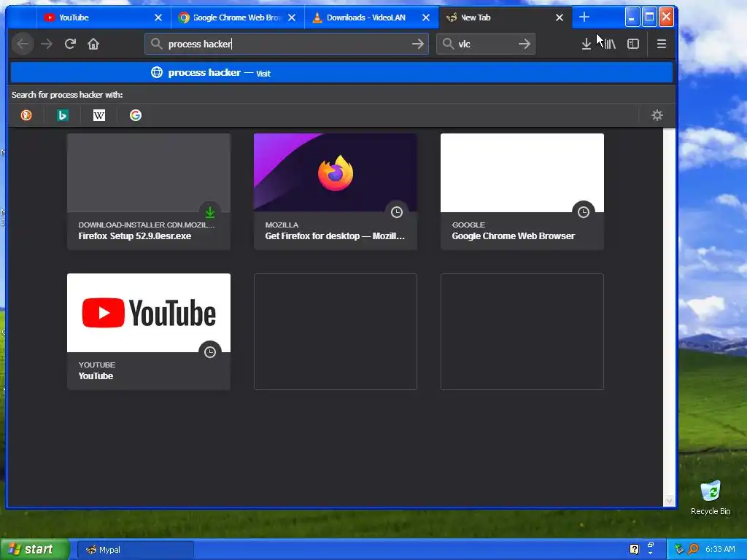Viewport: 747px width, 560px height.
Task: Click the page vertical scrollbar
Action: point(669,316)
